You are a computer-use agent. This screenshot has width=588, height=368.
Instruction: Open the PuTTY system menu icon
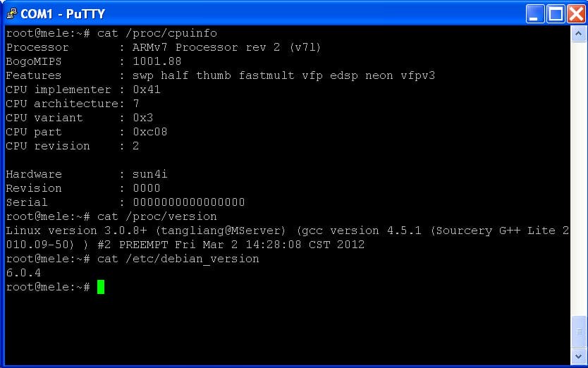click(x=11, y=14)
